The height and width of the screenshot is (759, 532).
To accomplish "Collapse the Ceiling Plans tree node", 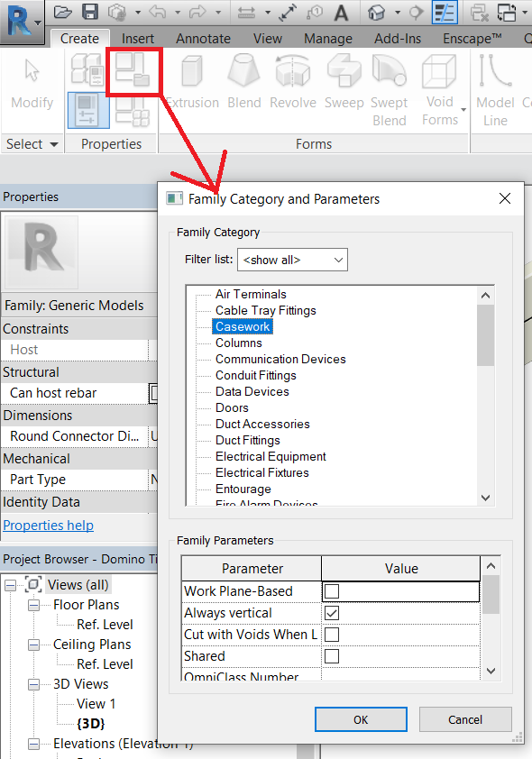I will point(33,645).
